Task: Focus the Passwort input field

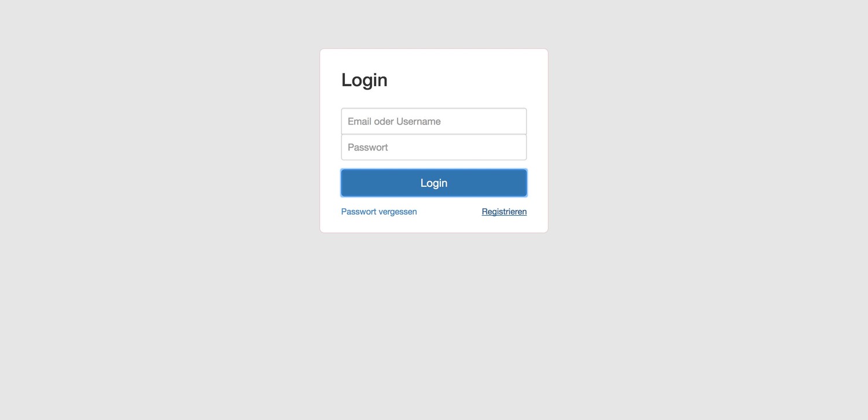Action: click(434, 147)
